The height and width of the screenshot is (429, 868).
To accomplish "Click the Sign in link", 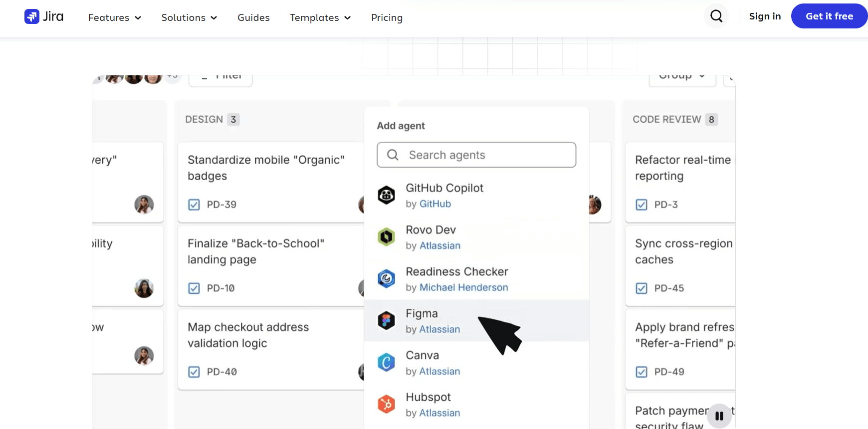I will tap(765, 16).
